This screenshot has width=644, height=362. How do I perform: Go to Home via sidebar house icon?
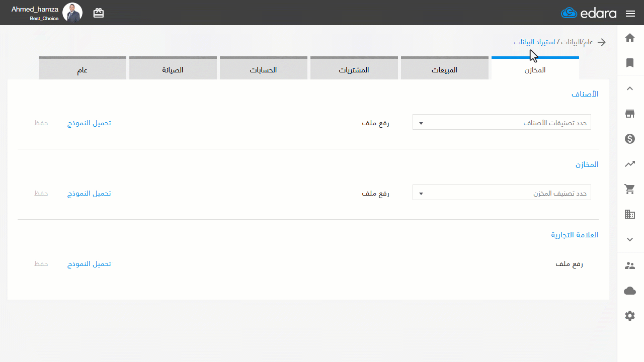point(630,38)
